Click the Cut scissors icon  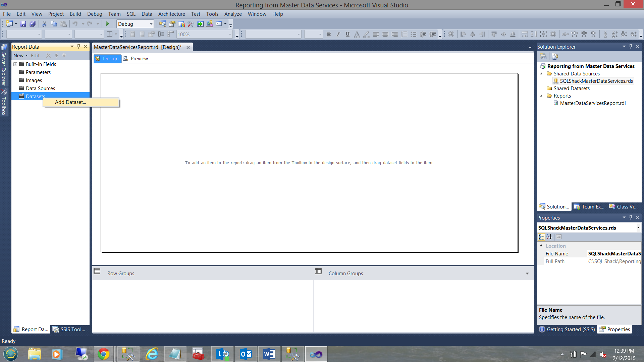(x=44, y=24)
